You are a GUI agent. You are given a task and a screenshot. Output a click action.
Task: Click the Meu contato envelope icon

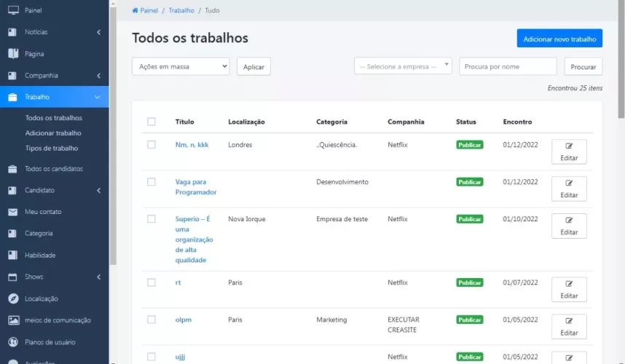point(12,212)
